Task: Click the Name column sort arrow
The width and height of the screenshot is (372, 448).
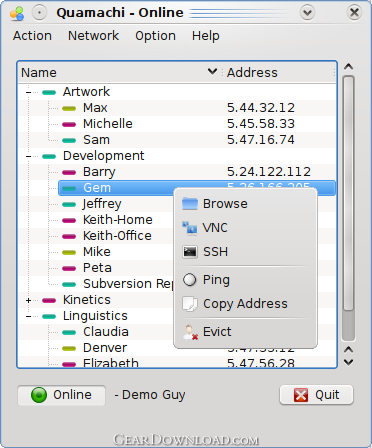Action: (212, 72)
